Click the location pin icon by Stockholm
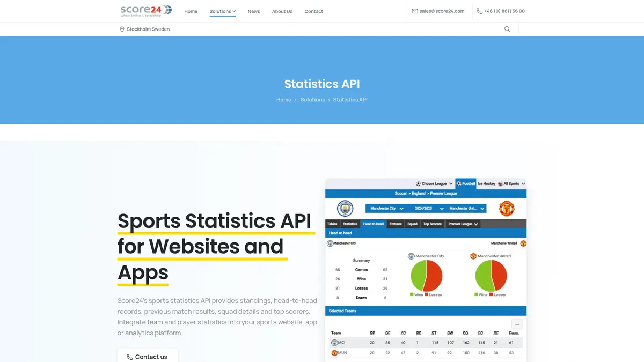Image resolution: width=644 pixels, height=362 pixels. 122,29
